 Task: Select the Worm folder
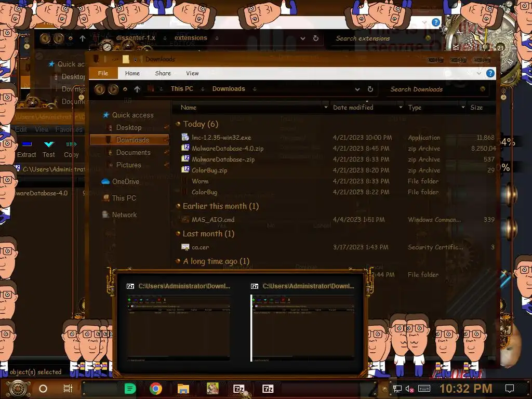click(x=200, y=181)
